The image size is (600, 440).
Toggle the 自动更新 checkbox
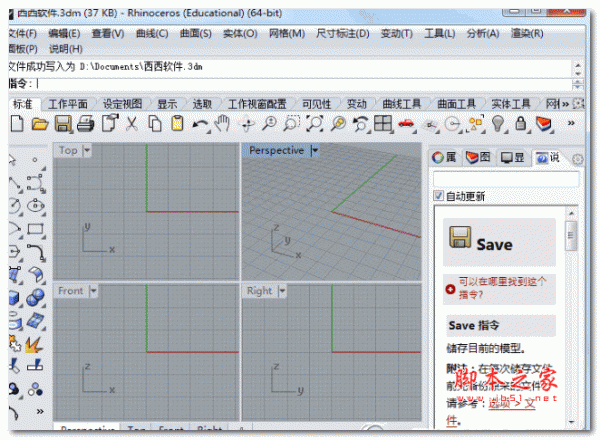[x=439, y=196]
